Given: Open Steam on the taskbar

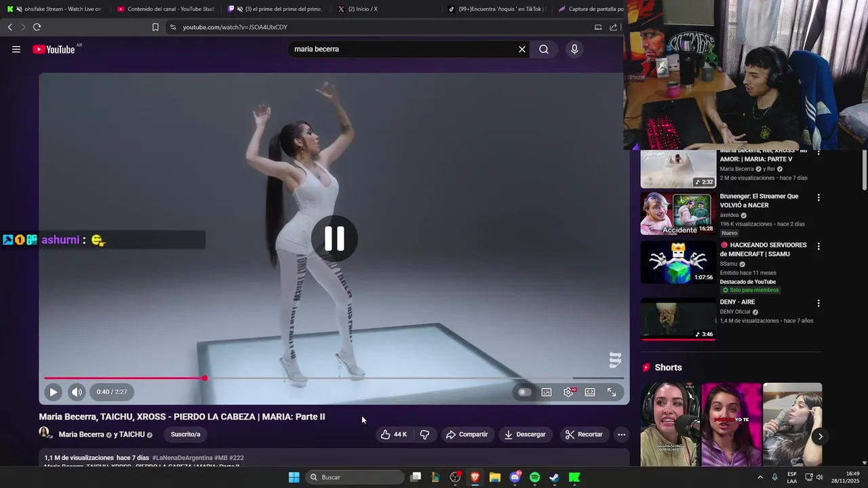Looking at the screenshot, I should click(x=554, y=477).
